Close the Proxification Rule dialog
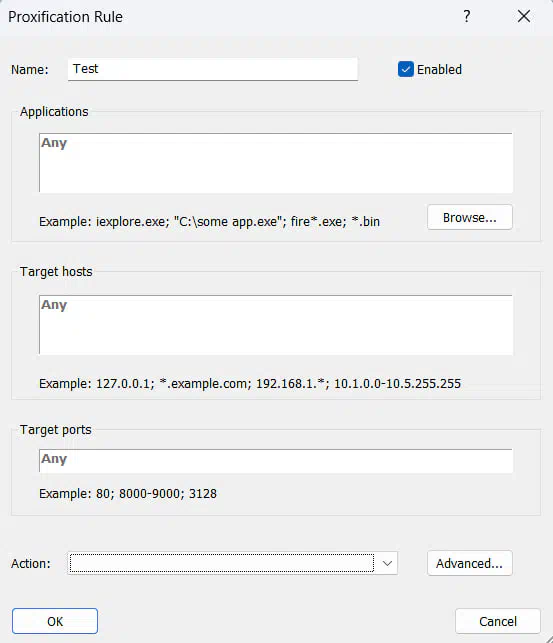Viewport: 553px width, 643px height. (524, 16)
